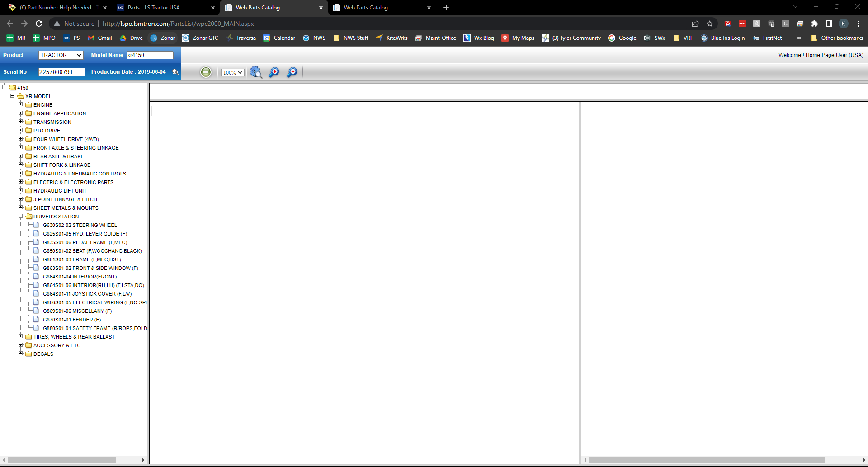Open the 100% zoom level dropdown

coord(232,72)
